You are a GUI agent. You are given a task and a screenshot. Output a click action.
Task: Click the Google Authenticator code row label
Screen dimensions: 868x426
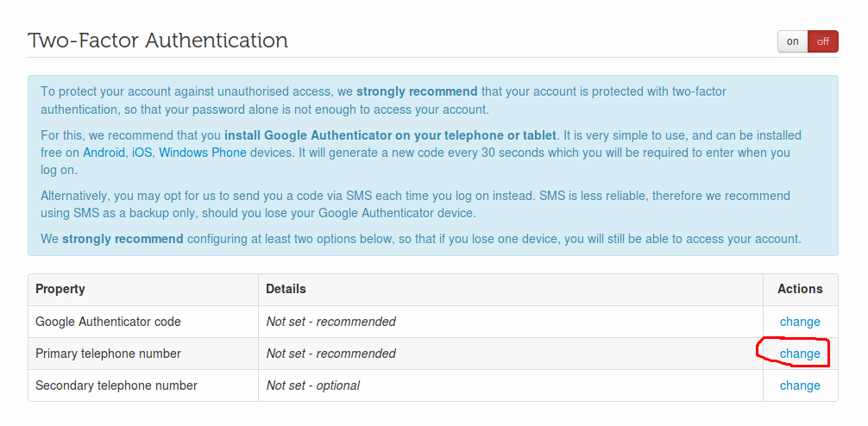[x=108, y=322]
